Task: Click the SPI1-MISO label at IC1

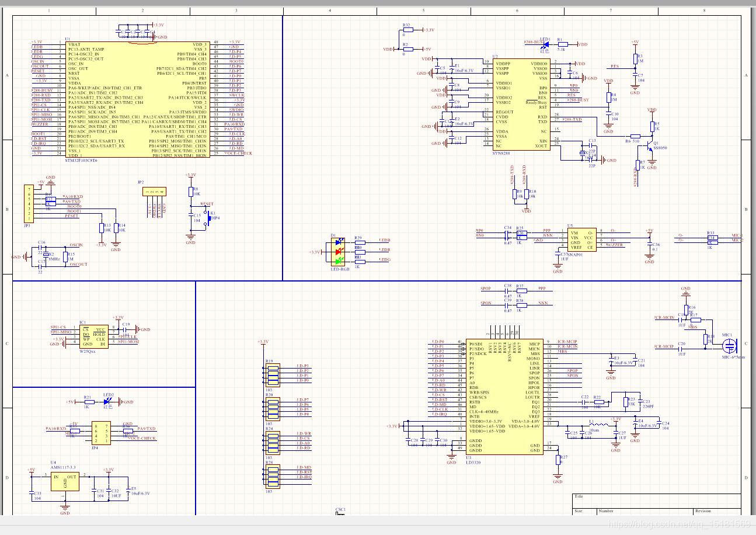Action: [61, 332]
